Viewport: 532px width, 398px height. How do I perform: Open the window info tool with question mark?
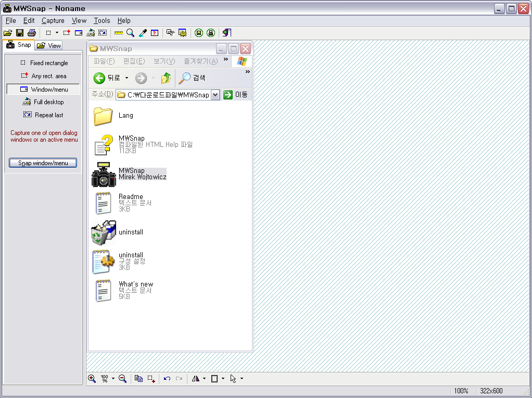click(155, 33)
